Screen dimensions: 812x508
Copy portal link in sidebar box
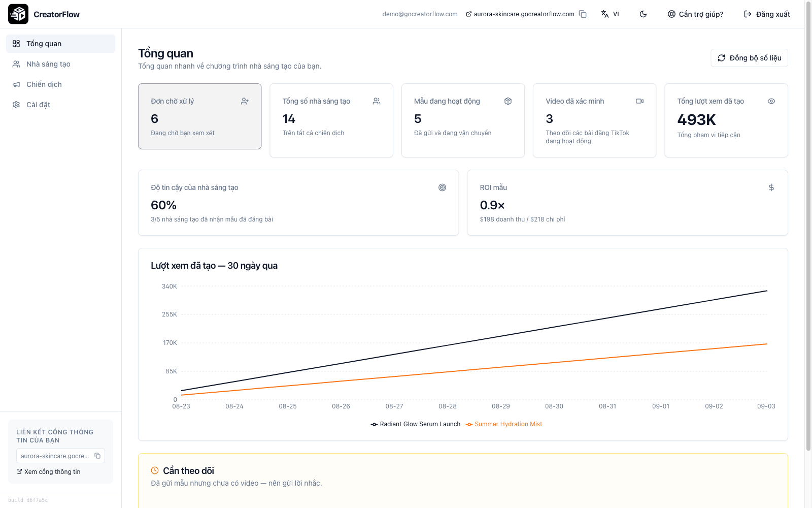pos(97,456)
